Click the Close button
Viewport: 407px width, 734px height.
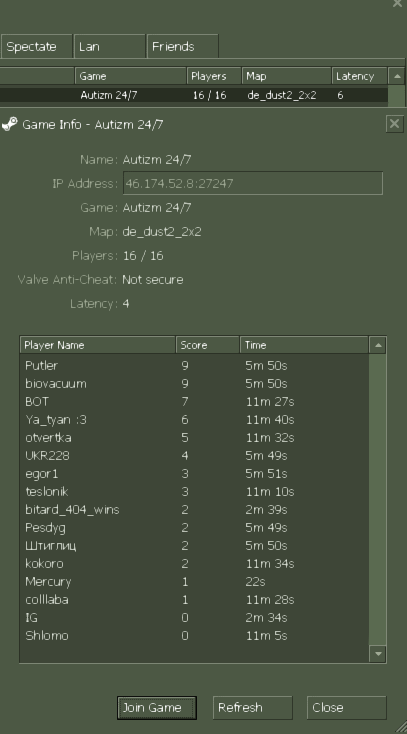347,707
